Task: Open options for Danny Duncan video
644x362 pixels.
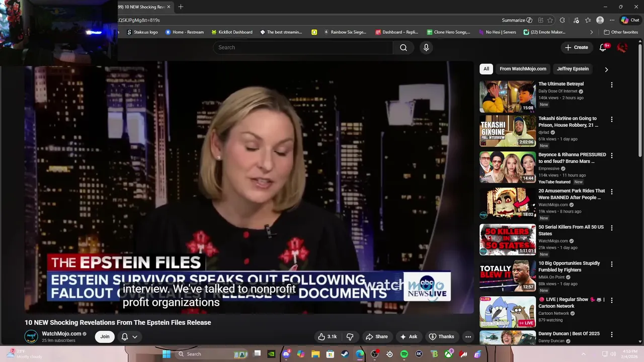Action: pyautogui.click(x=612, y=335)
